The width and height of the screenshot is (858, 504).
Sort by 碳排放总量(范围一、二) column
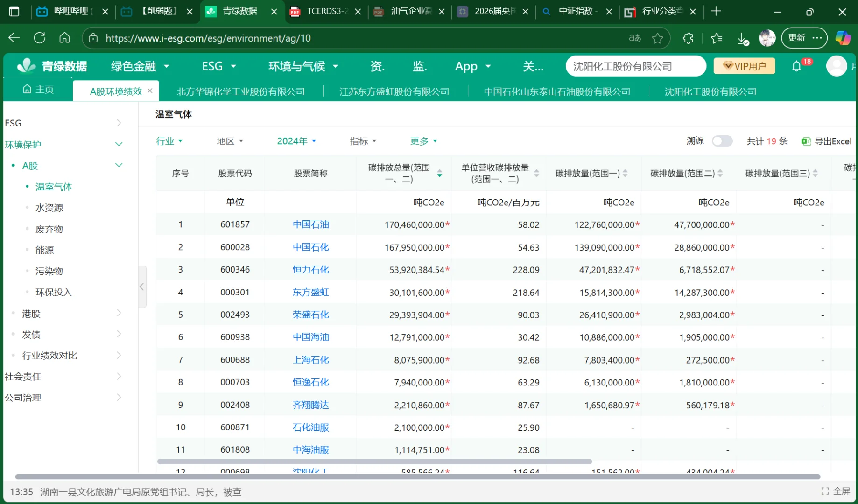click(440, 174)
